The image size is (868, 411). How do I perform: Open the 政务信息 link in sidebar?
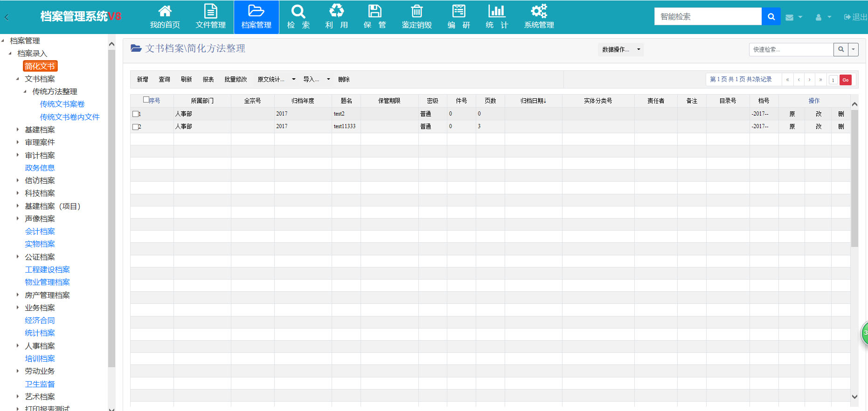pos(40,168)
